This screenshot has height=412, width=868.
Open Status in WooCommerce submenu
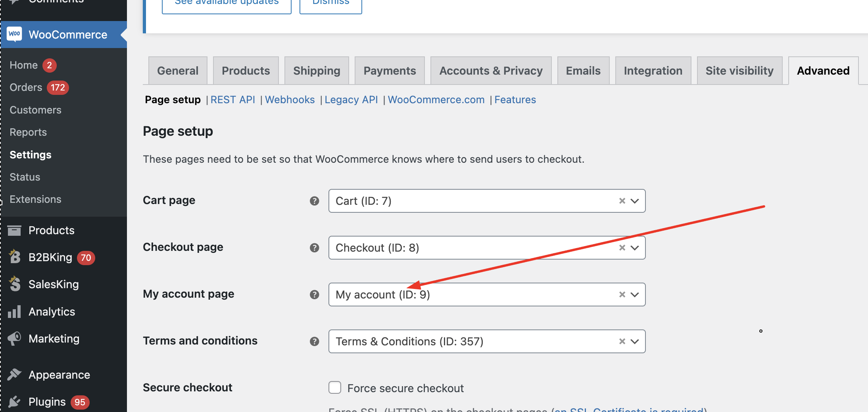click(x=25, y=177)
